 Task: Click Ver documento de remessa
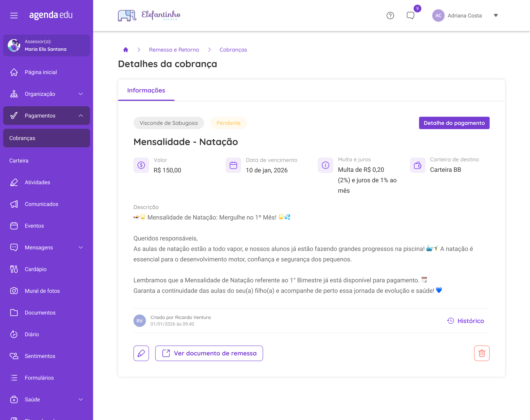[x=209, y=353]
